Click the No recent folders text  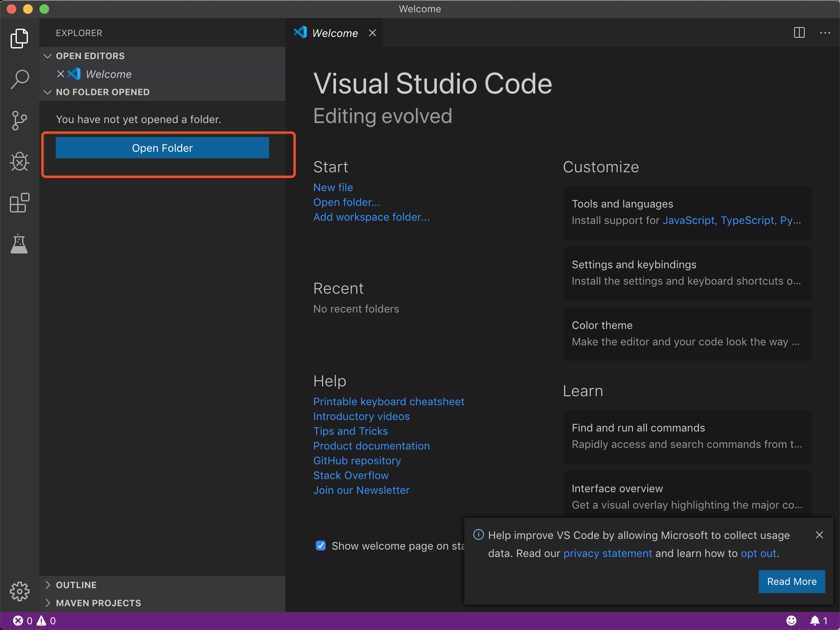pyautogui.click(x=356, y=309)
